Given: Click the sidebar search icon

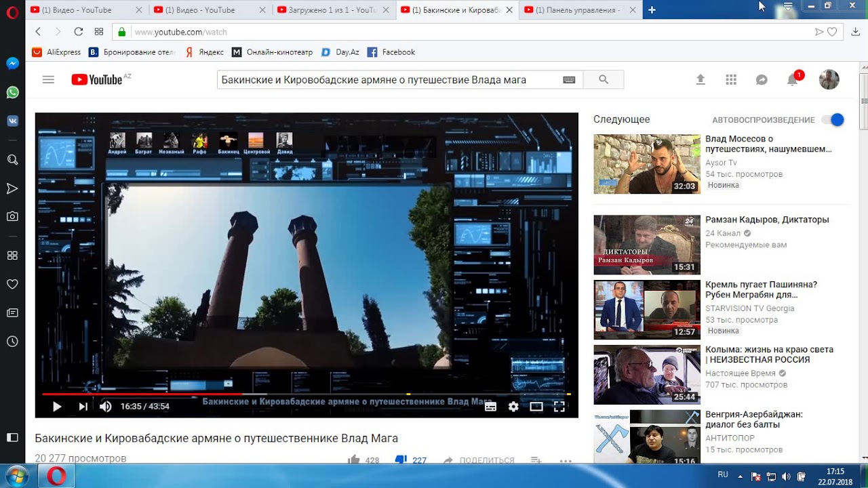Looking at the screenshot, I should 12,160.
